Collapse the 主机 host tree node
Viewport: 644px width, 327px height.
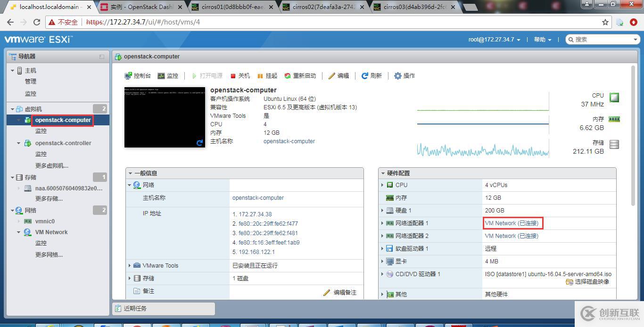(12, 71)
